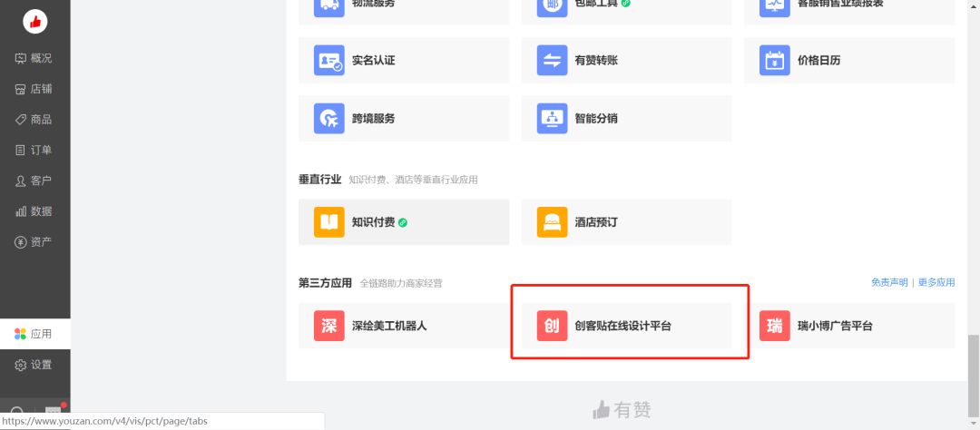Screen dimensions: 980x430
Task: Click the 价格日历 calendar icon
Action: 774,61
